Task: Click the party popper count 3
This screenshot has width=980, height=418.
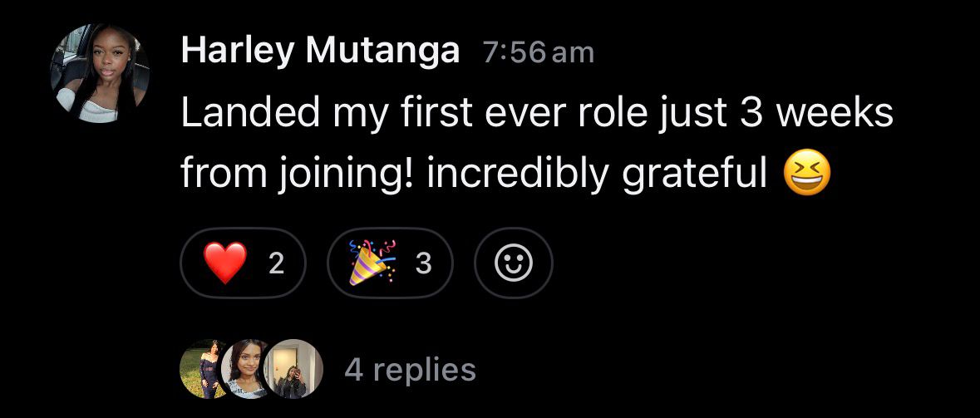Action: click(423, 263)
